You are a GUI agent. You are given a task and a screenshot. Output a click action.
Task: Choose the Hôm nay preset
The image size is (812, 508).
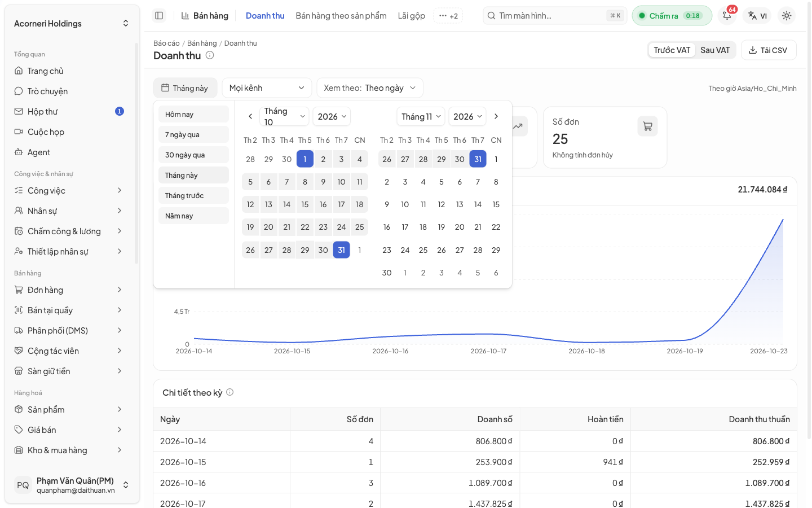(193, 114)
